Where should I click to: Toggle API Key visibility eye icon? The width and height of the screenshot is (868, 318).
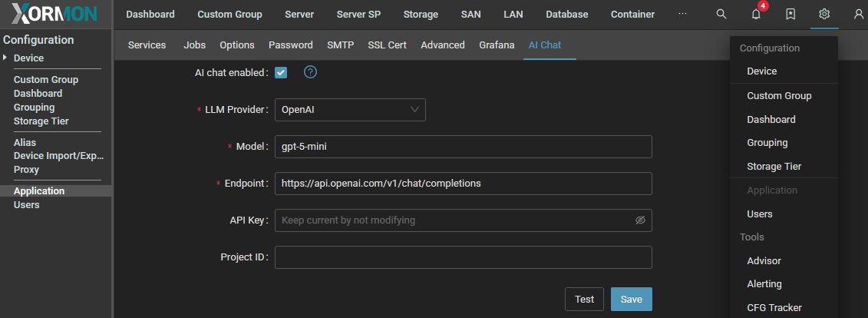[x=640, y=220]
